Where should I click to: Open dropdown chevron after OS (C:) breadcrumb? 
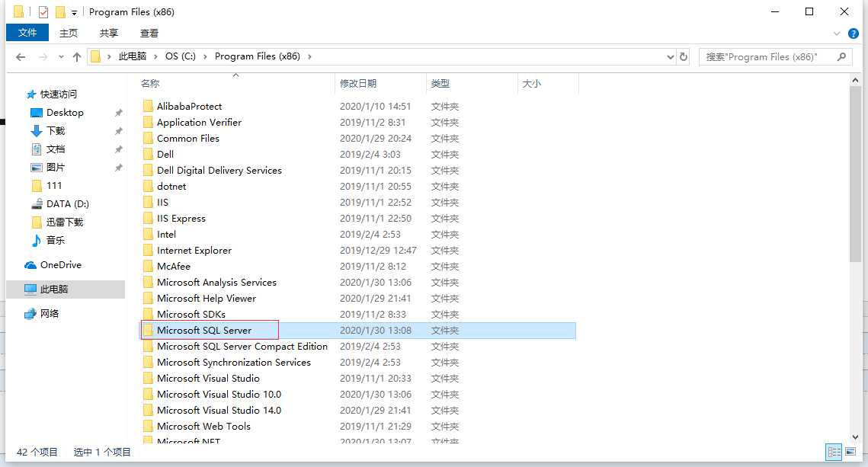205,56
